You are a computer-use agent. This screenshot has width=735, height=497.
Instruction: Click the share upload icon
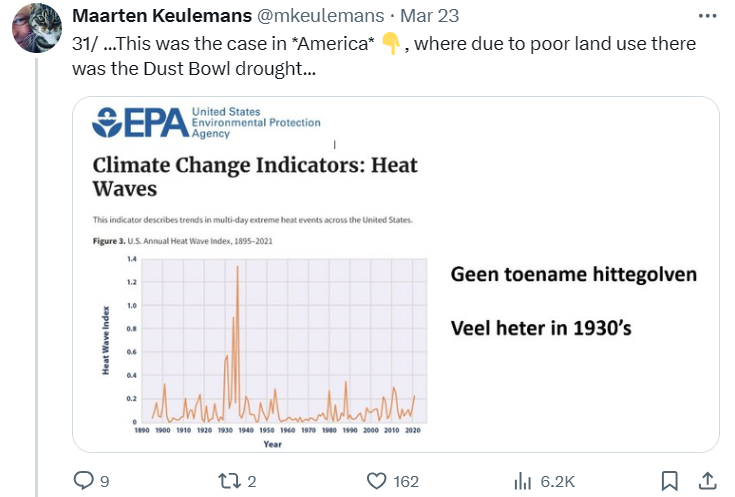(x=705, y=481)
